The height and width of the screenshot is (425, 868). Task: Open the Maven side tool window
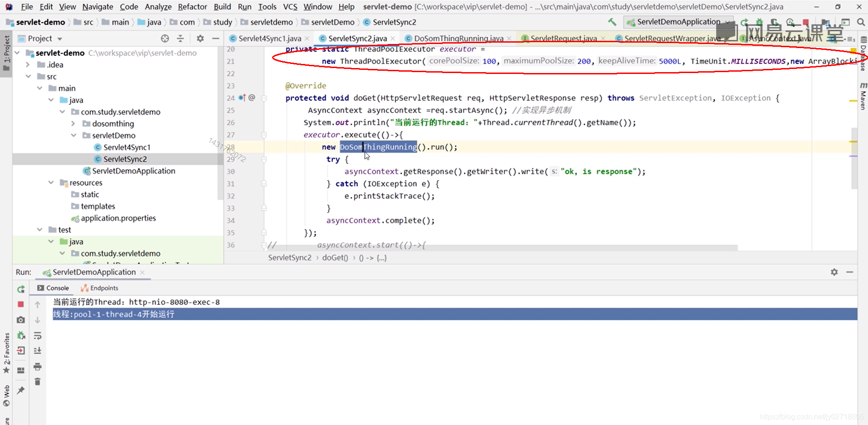[x=863, y=96]
